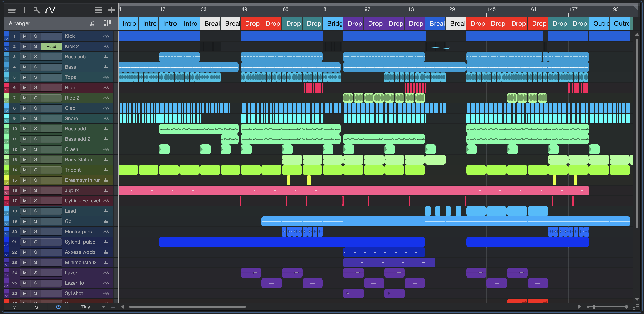
Task: Click the Bass sub instrument keyboard icon
Action: (106, 57)
